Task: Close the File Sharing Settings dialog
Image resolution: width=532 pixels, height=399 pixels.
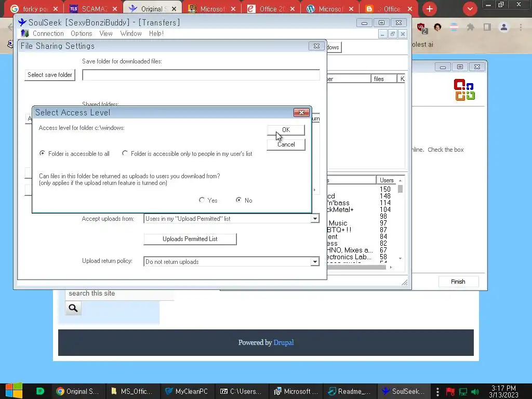Action: pos(316,46)
